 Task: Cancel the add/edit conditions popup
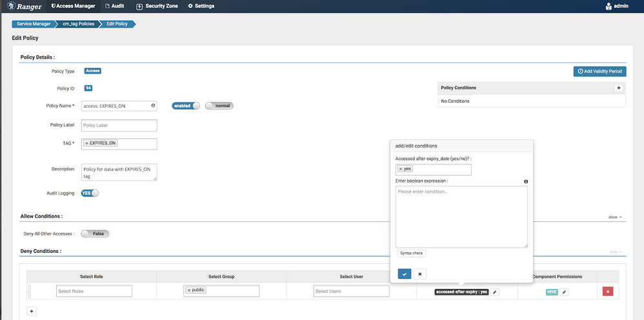pyautogui.click(x=419, y=274)
